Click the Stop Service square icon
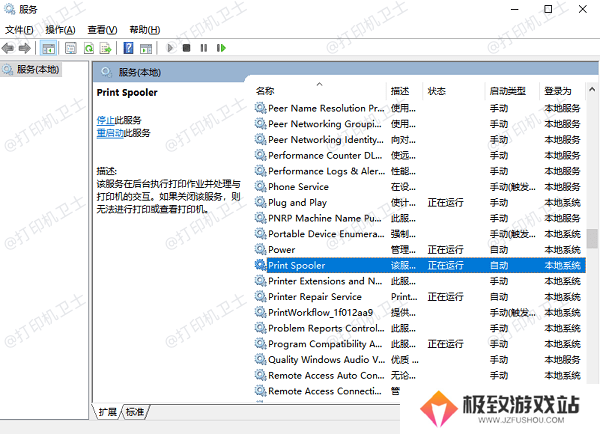The image size is (600, 434). coord(186,48)
